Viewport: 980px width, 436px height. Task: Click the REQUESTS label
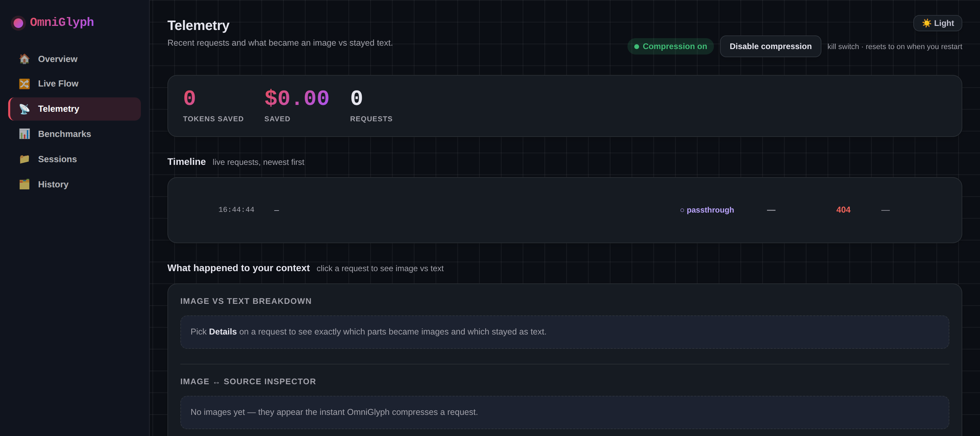371,119
